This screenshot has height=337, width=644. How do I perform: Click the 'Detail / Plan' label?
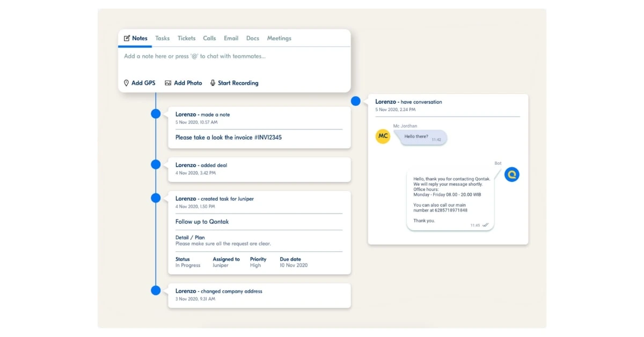[190, 237]
